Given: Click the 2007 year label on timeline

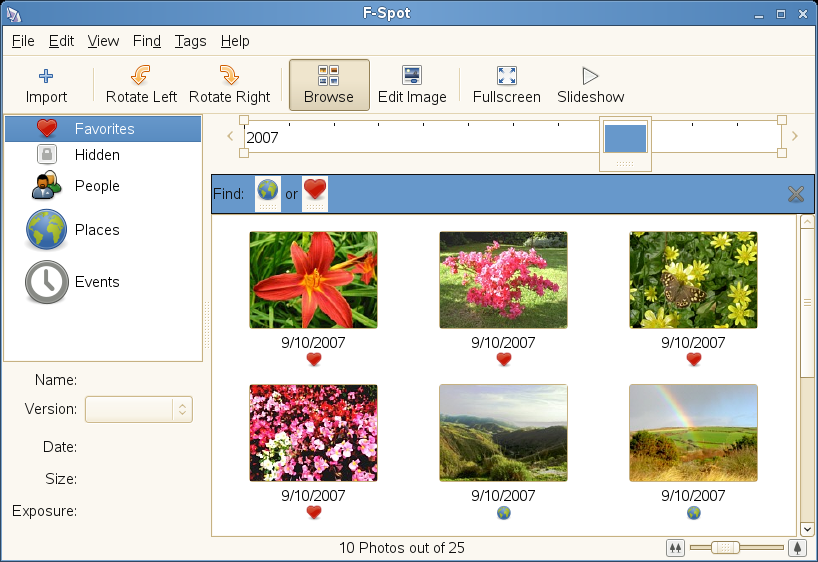Looking at the screenshot, I should click(262, 138).
